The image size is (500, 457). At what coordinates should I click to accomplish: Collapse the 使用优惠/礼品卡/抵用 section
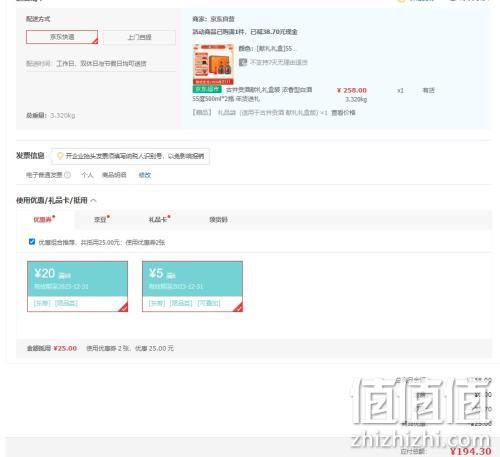point(93,200)
